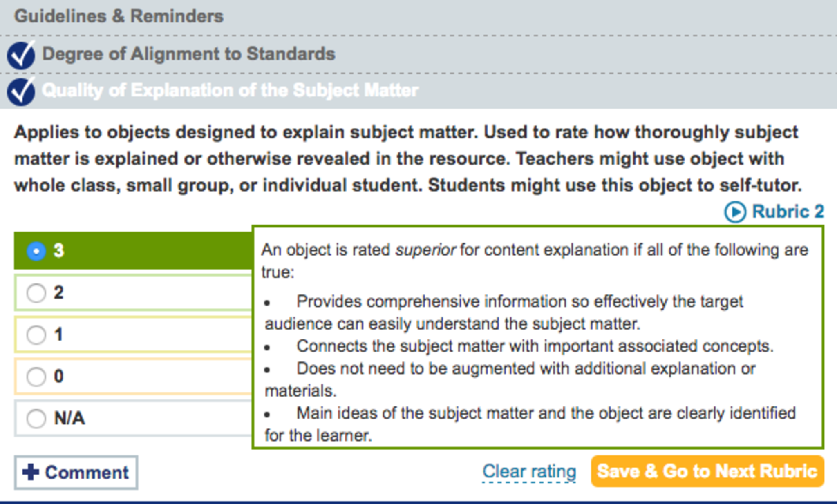Image resolution: width=837 pixels, height=504 pixels.
Task: Click the checkmark icon beside Quality of Explanation
Action: pos(21,91)
